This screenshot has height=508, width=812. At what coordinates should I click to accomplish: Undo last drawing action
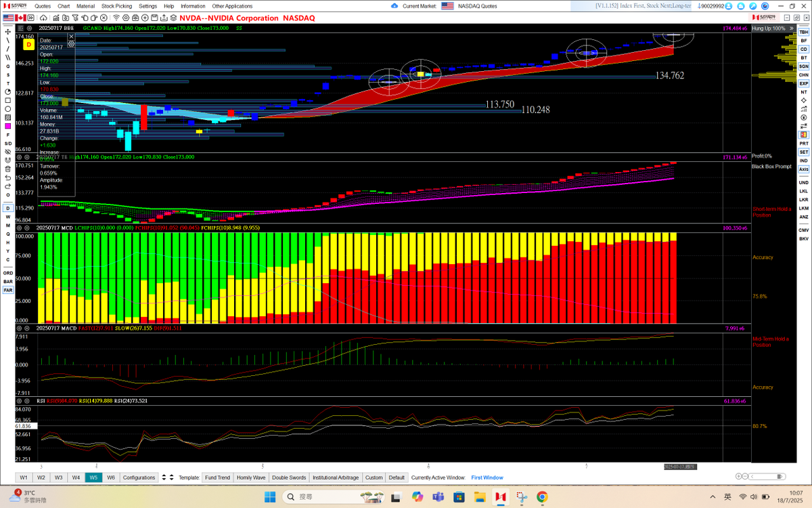[x=8, y=177]
